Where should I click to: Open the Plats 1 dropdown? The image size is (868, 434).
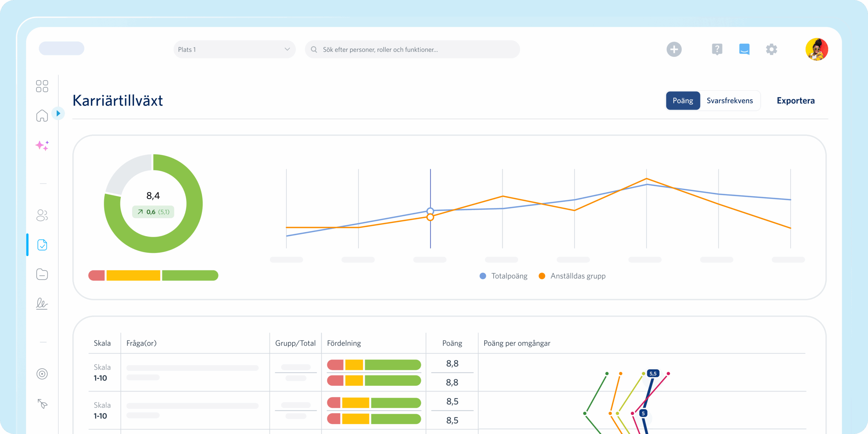[234, 50]
